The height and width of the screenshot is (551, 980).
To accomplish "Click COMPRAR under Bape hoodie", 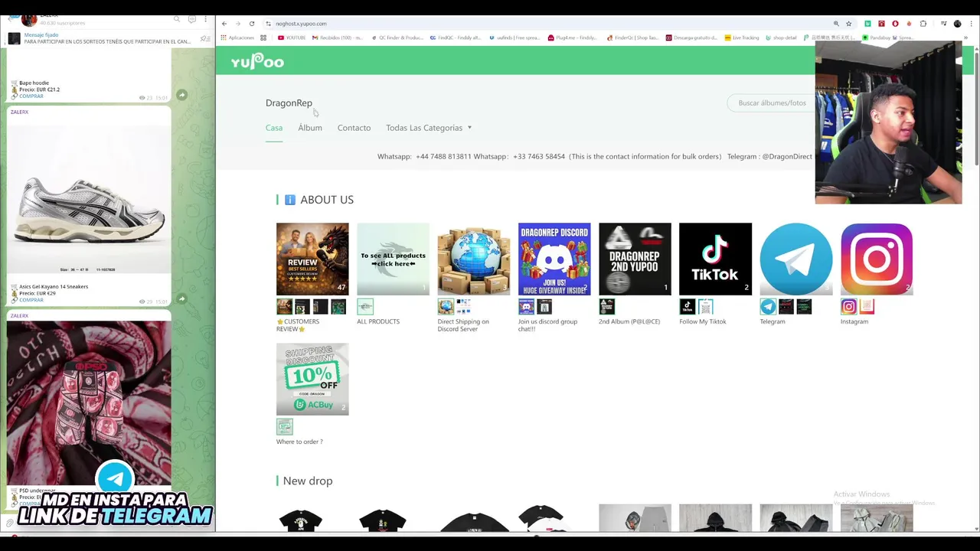I will (x=31, y=96).
